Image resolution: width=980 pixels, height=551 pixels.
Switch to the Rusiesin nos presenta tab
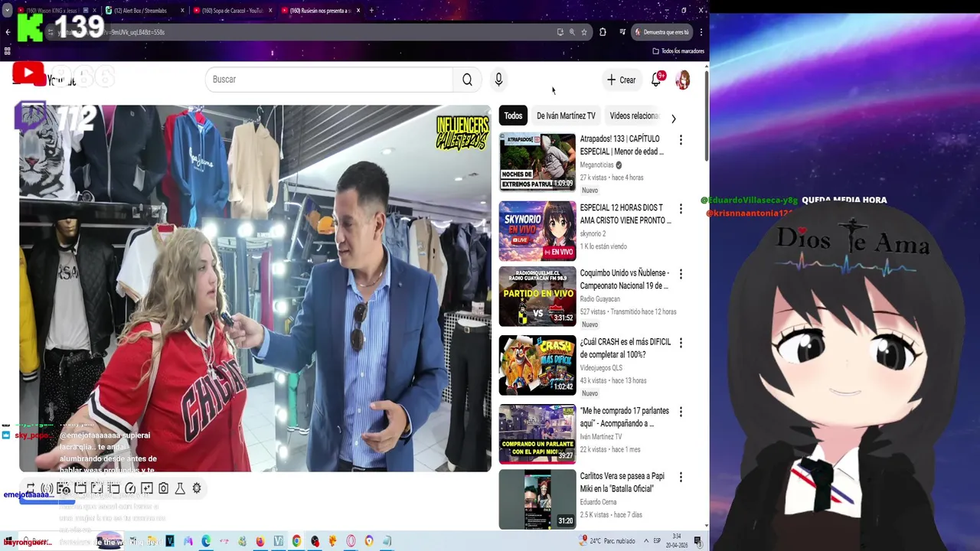[x=319, y=11]
